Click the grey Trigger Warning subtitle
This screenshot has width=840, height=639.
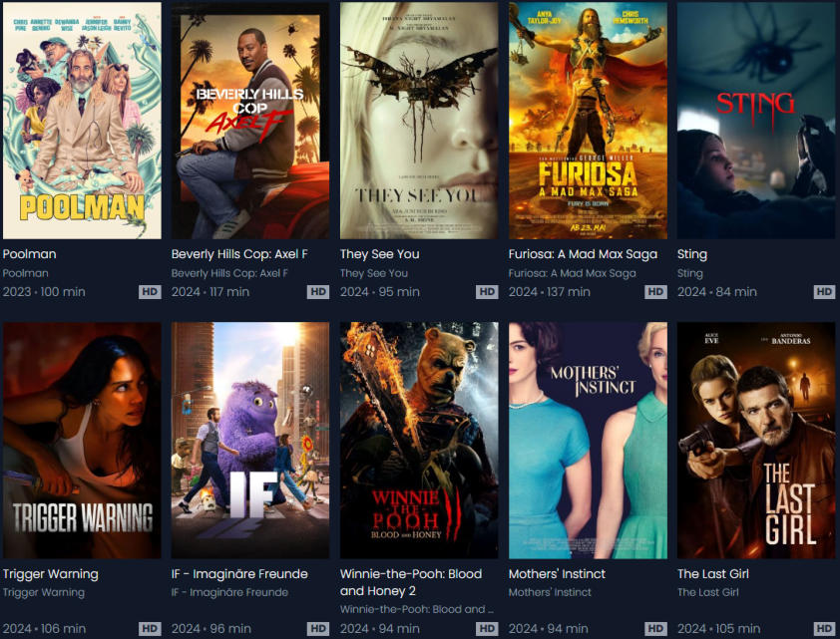(x=44, y=592)
